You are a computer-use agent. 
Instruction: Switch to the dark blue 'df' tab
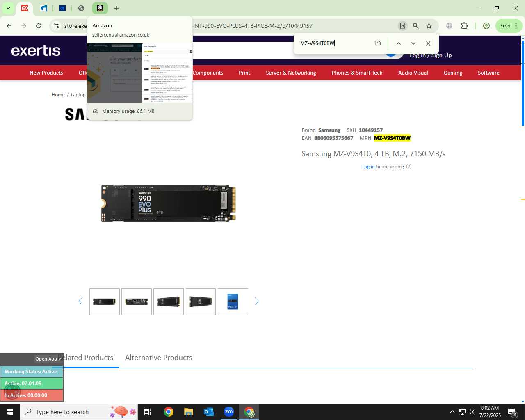(62, 8)
